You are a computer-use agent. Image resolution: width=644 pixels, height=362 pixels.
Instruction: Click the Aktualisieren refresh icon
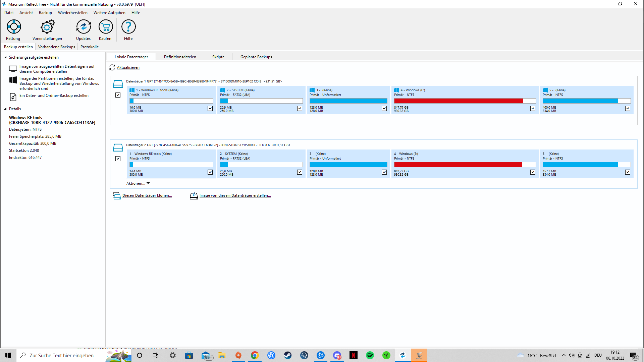tap(112, 68)
